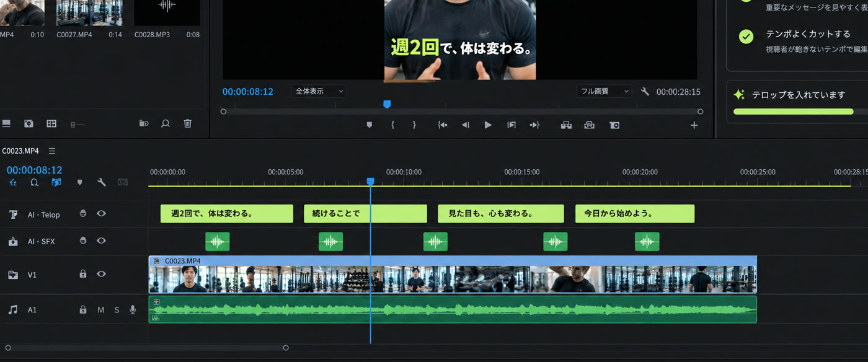
Task: Switch project panel to grid view
Action: pos(51,124)
